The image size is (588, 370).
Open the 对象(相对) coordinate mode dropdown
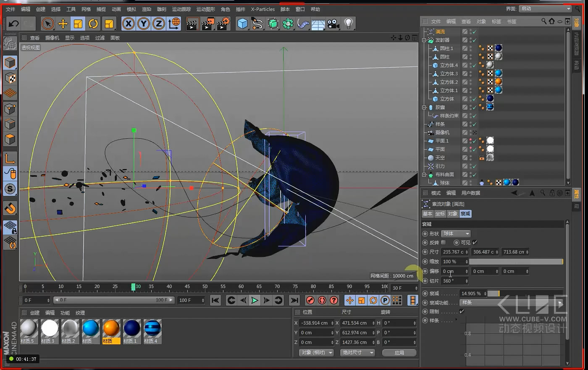coord(316,352)
